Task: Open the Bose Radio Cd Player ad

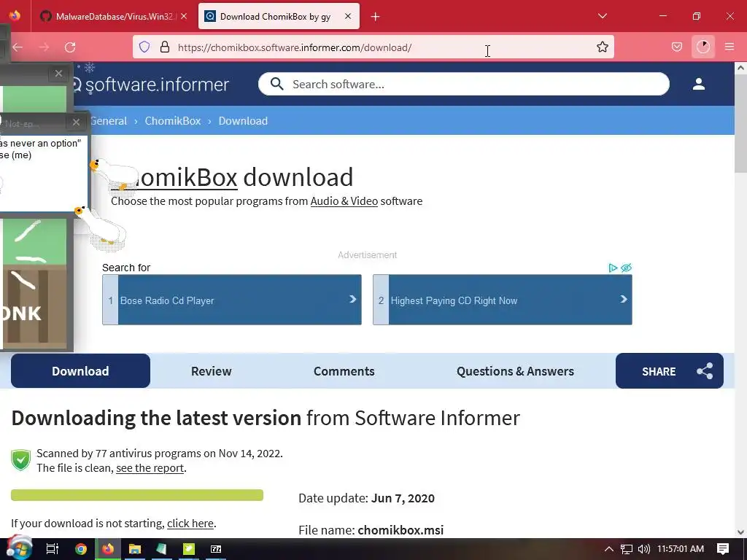Action: click(231, 300)
